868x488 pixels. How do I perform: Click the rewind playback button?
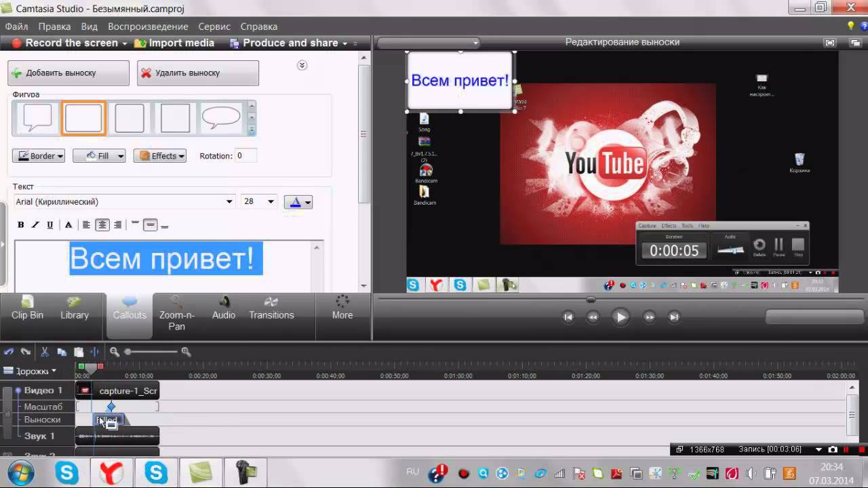point(593,317)
